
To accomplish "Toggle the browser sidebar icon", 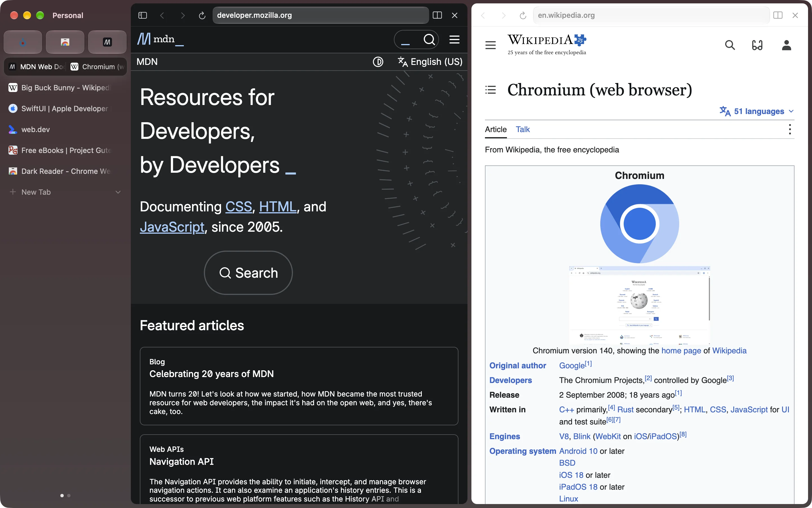I will pos(143,16).
